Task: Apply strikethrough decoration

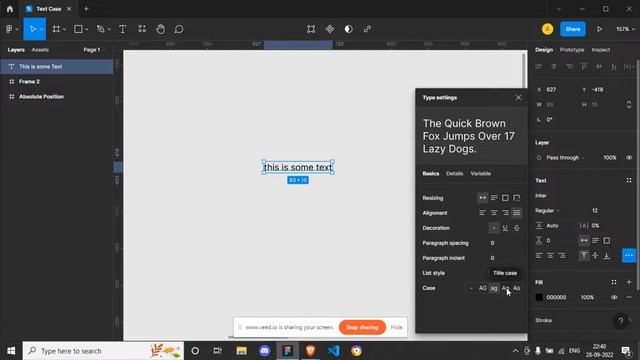Action: point(517,228)
